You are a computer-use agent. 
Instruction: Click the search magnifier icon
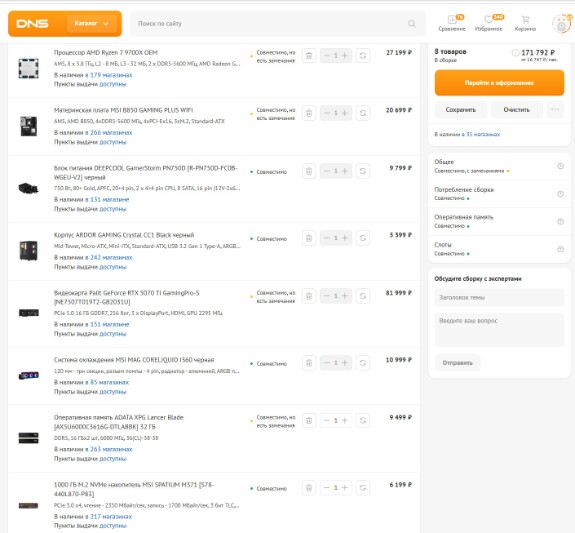(x=412, y=23)
